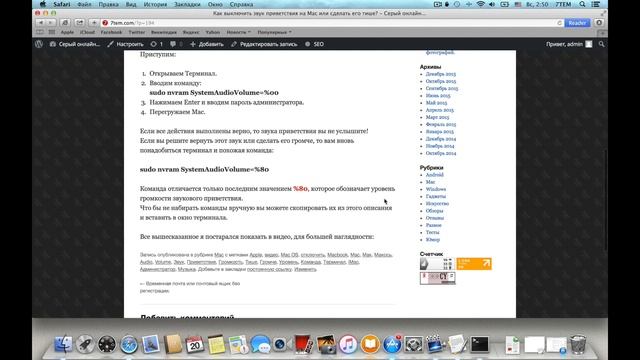
Task: Open Launchpad rocket icon in Dock
Action: click(x=85, y=344)
